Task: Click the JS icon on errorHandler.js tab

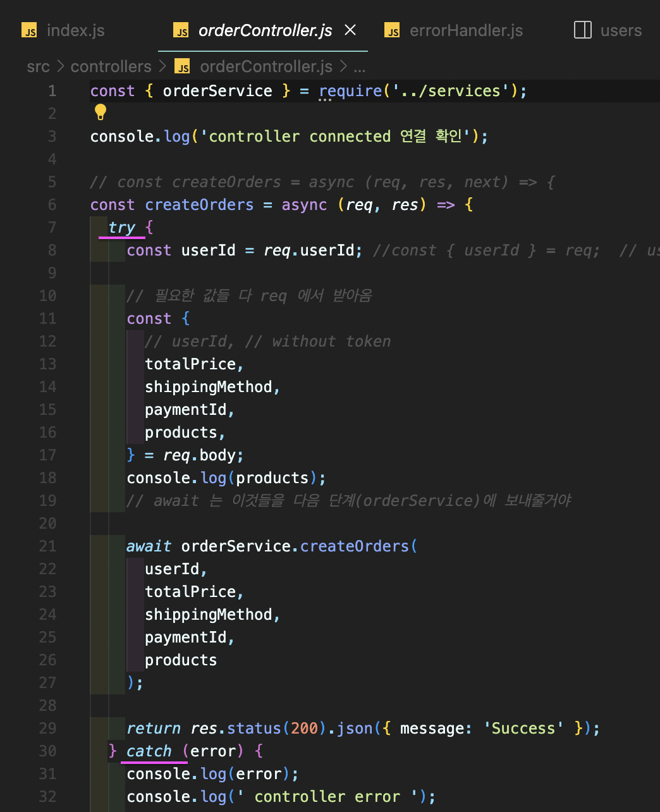Action: tap(393, 30)
